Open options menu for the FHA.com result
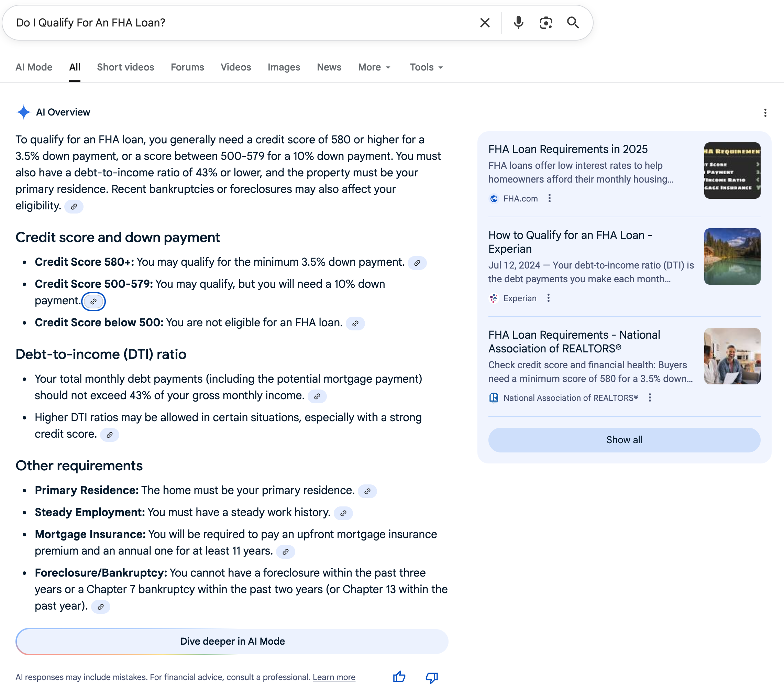 (550, 198)
